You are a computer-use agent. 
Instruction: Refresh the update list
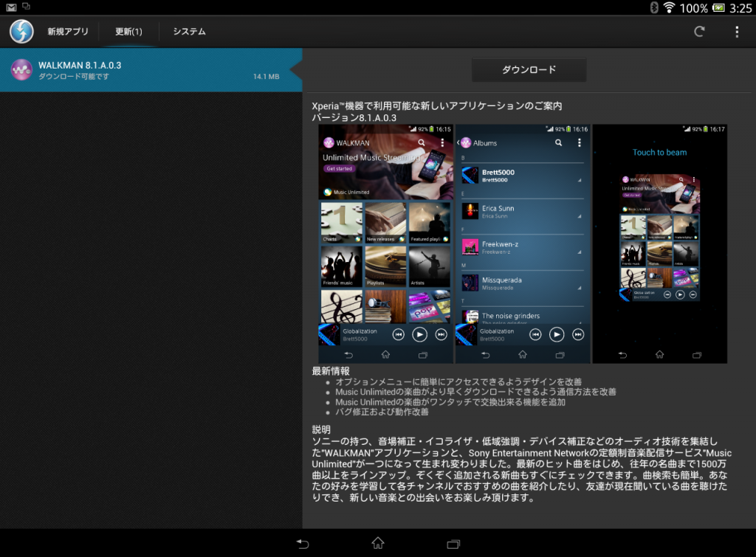[699, 31]
